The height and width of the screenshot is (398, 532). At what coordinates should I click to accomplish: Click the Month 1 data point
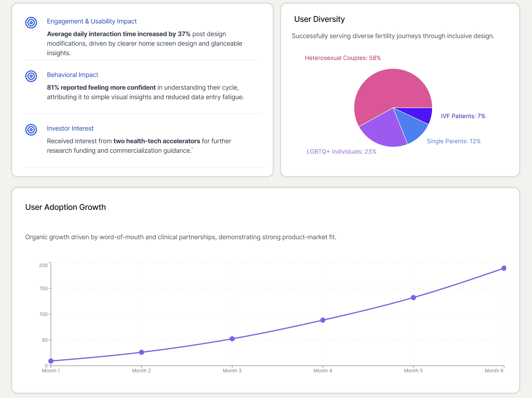coord(51,361)
